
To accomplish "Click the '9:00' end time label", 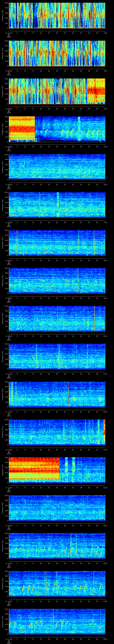I will pyautogui.click(x=105, y=298).
